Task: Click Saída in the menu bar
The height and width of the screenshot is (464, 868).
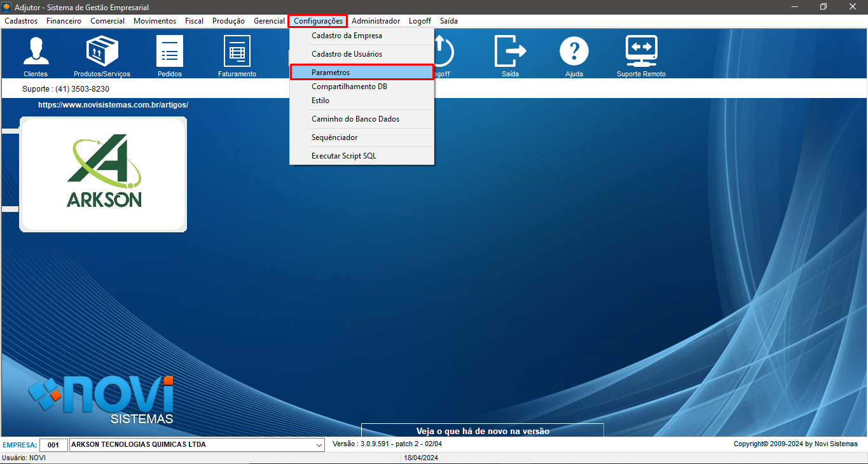Action: (x=448, y=21)
